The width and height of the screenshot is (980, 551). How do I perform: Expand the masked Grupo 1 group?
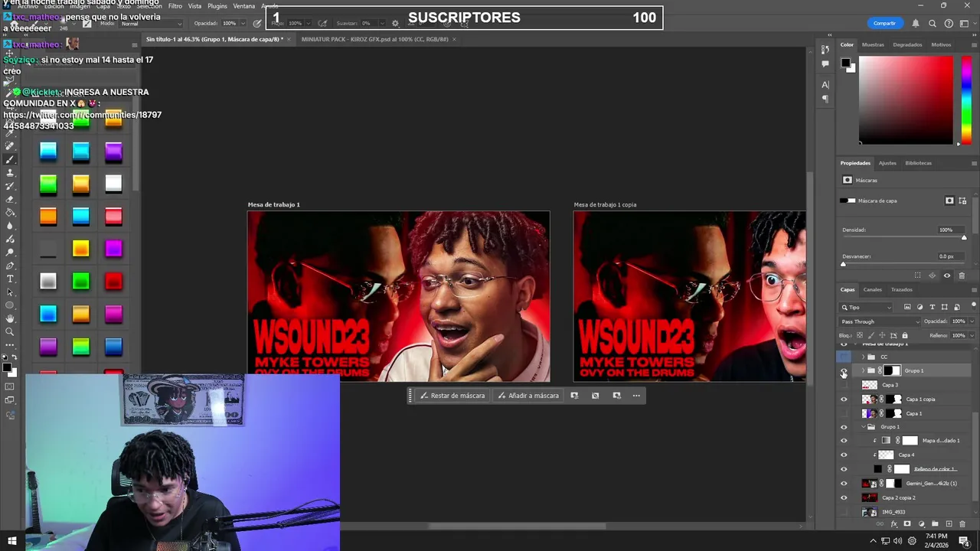(x=864, y=370)
